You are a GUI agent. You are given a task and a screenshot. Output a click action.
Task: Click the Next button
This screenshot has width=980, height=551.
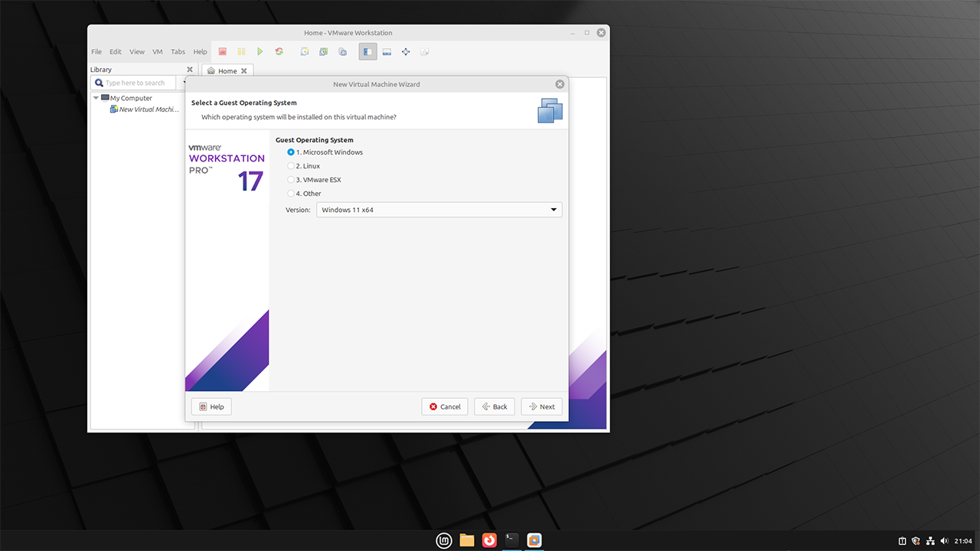(x=542, y=406)
